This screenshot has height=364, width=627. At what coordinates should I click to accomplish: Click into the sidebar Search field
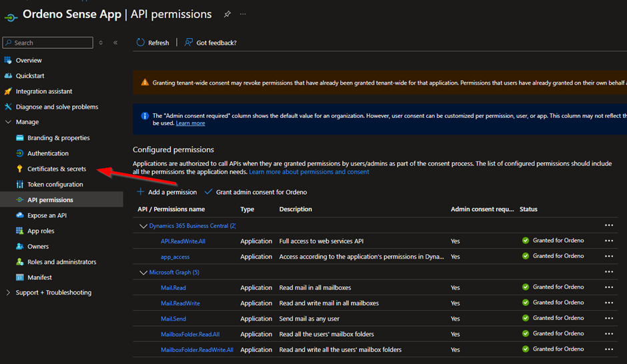click(x=47, y=43)
